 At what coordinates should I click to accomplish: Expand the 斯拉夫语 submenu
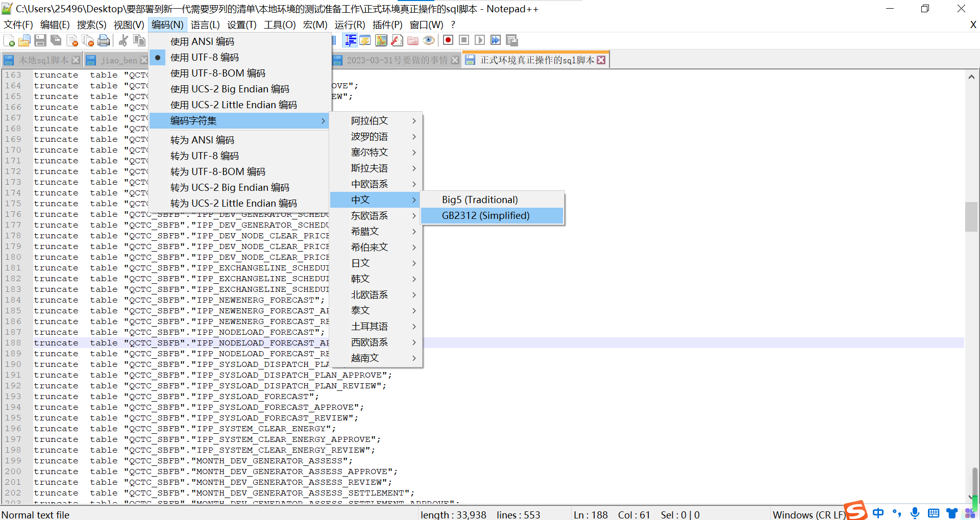pos(376,168)
